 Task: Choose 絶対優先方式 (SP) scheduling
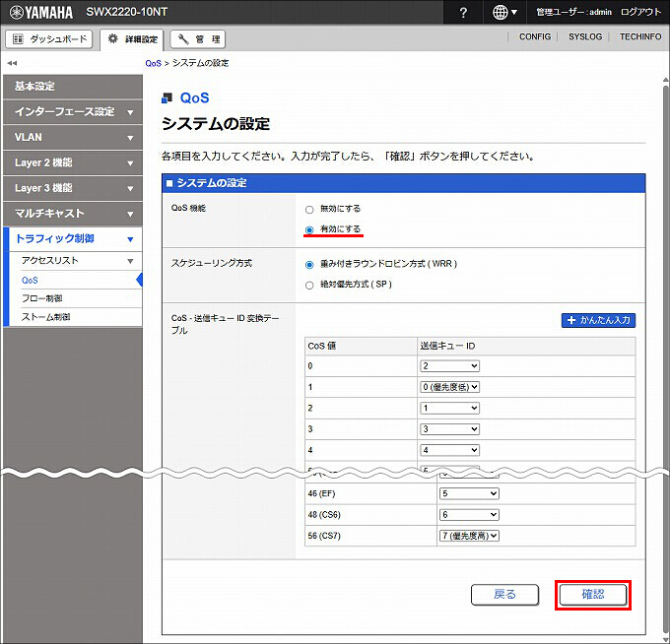pyautogui.click(x=309, y=286)
